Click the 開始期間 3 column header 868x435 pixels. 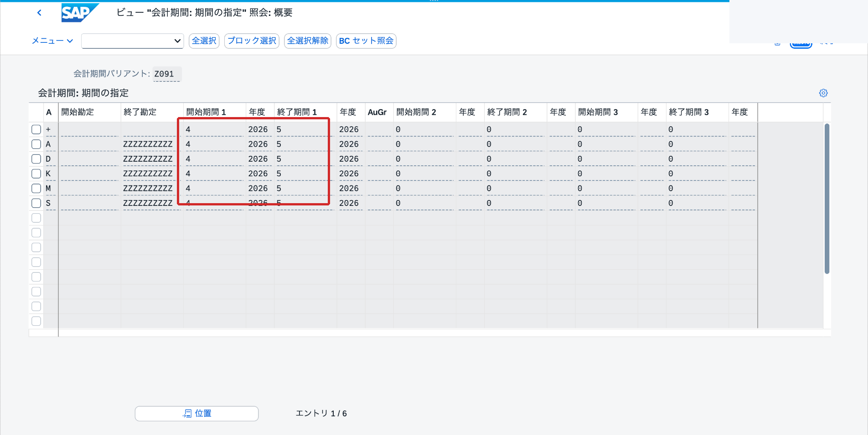click(606, 112)
